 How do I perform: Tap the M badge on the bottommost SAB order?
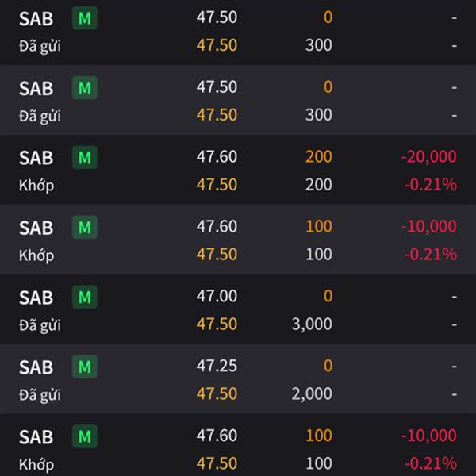(x=85, y=436)
